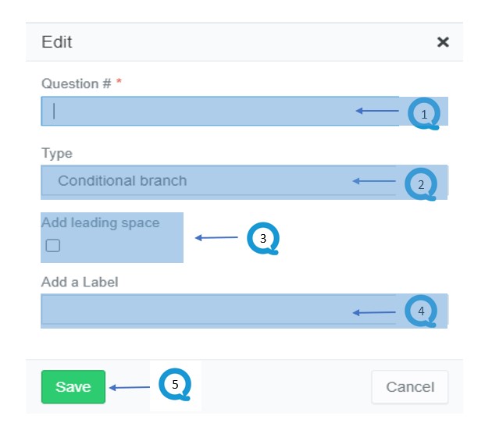
Task: Focus the Add a Label text field
Action: (x=218, y=309)
